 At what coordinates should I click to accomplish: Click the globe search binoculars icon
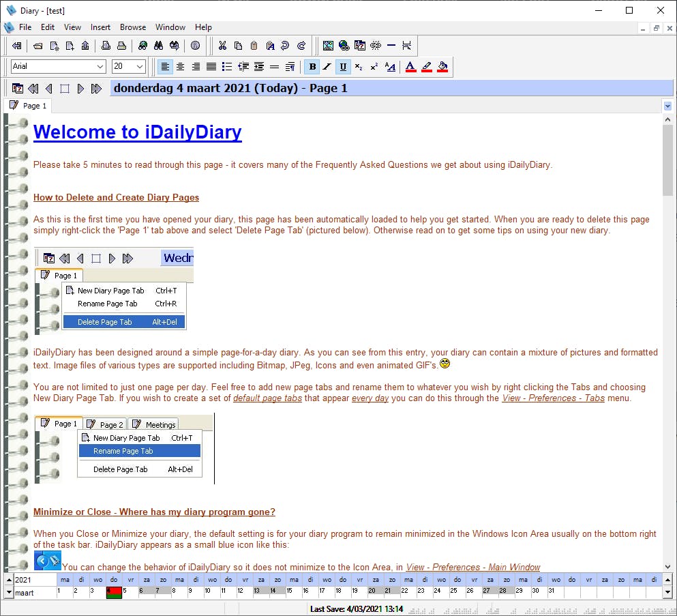point(142,45)
